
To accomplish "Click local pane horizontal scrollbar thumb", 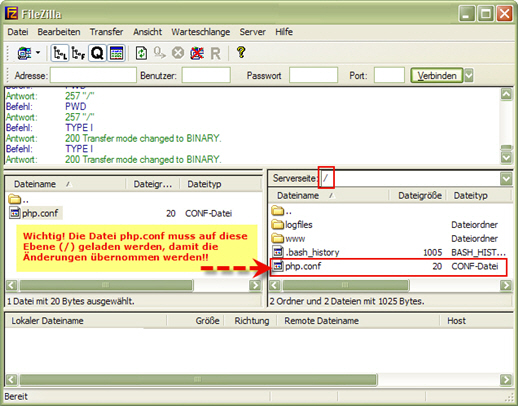I will click(106, 285).
